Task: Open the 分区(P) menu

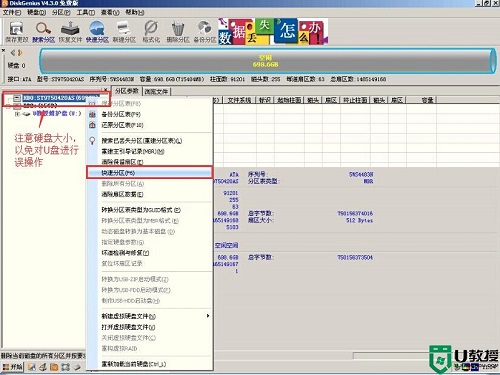Action: click(61, 12)
